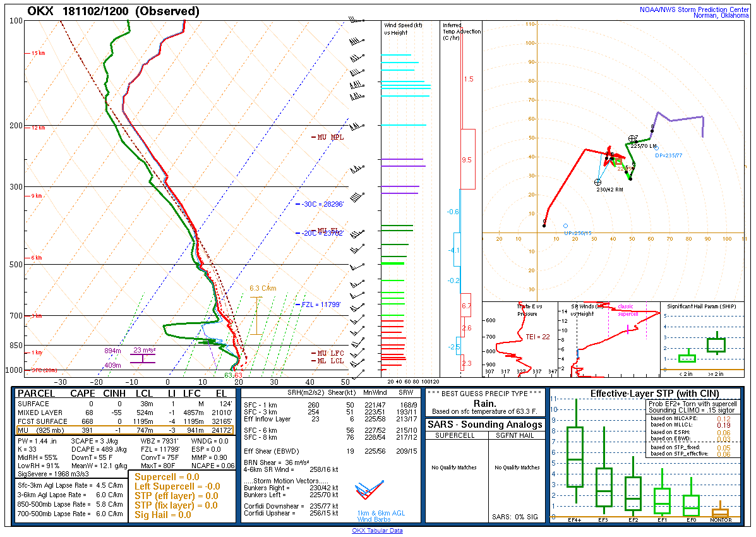Click the 'SUPERCELL' analog column header

455,435
